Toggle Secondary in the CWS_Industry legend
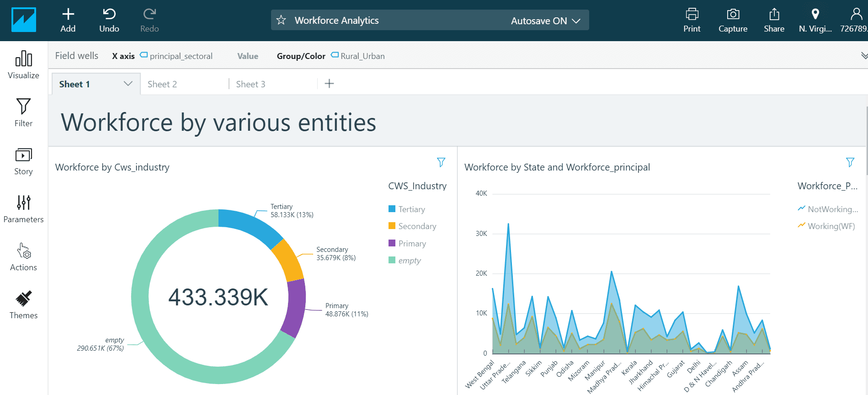 pos(412,226)
